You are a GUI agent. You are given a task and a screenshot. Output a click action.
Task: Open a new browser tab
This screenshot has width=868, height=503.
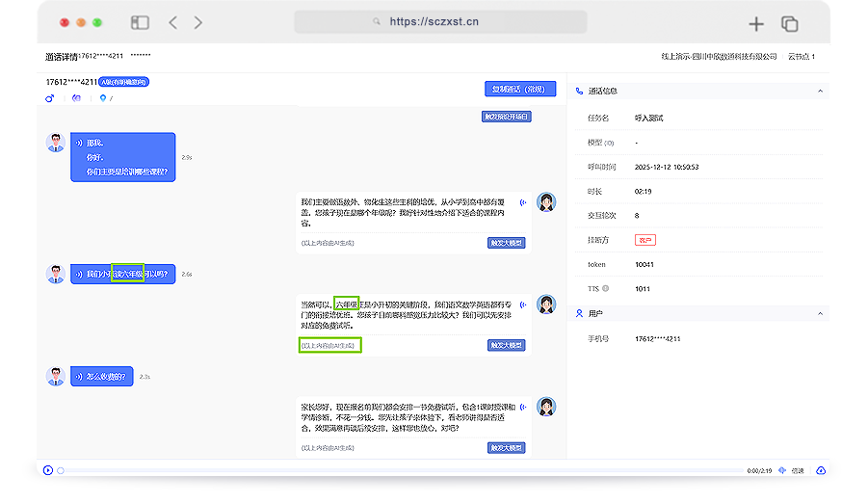(x=756, y=23)
